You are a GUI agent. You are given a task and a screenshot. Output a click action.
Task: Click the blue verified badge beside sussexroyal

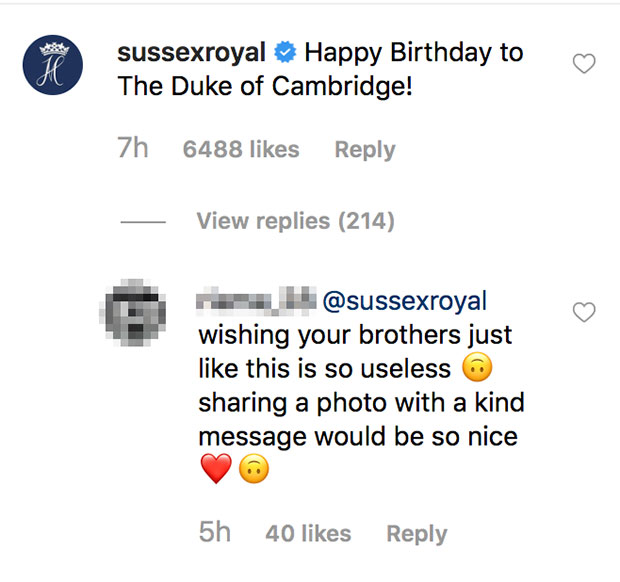[x=284, y=53]
